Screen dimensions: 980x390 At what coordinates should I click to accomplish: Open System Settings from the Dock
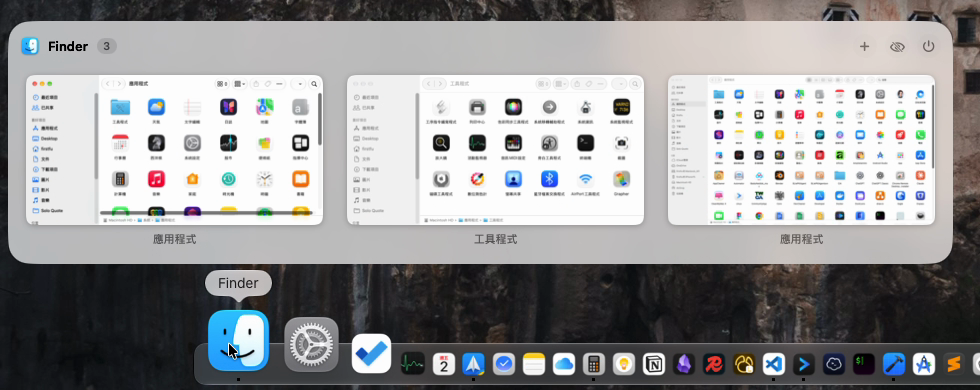[311, 344]
